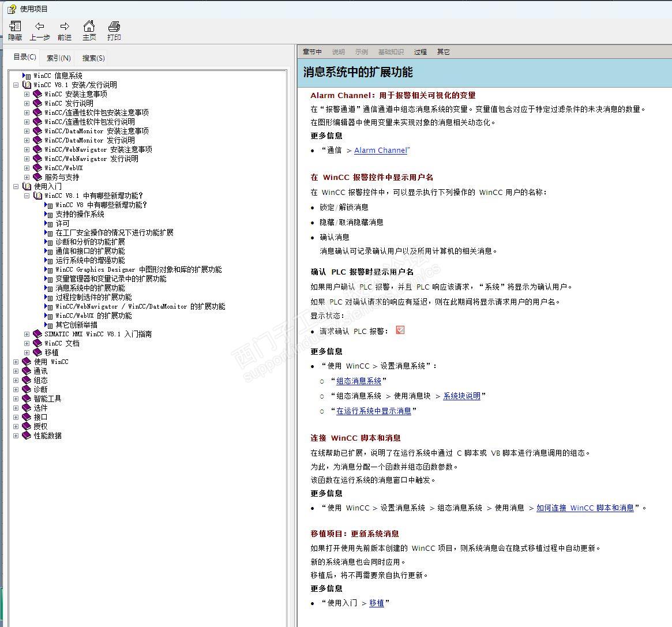The height and width of the screenshot is (627, 672).
Task: Expand the 性能数据 tree node
Action: (16, 435)
